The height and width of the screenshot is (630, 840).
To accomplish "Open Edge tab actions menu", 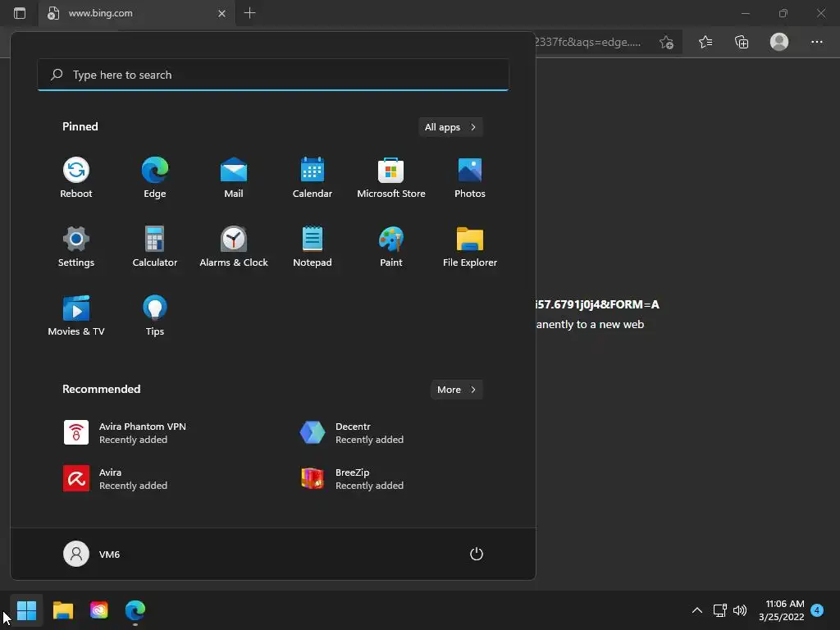I will 20,13.
